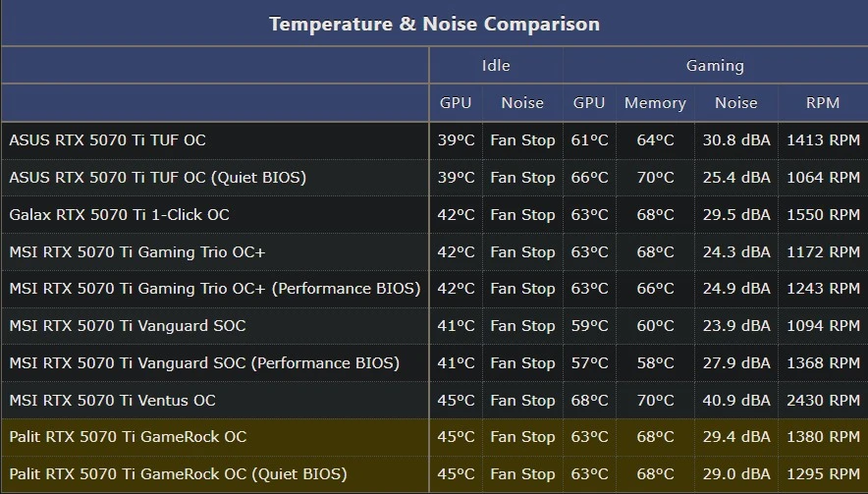Click the 30.8 dBA noise cell
This screenshot has width=868, height=494.
tap(736, 140)
